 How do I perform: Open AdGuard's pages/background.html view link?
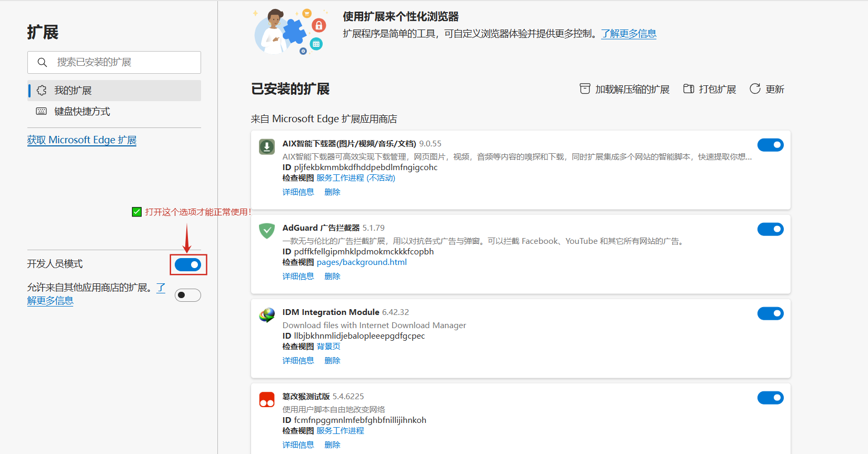[x=362, y=262]
